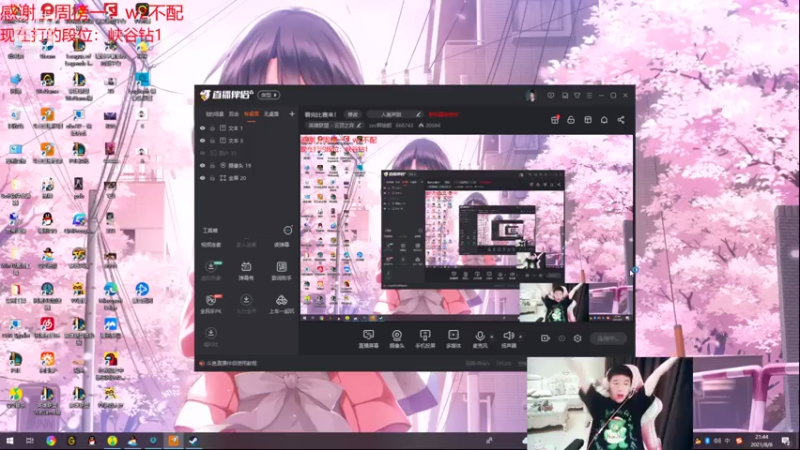Add a 手机投屏 source
The height and width of the screenshot is (450, 800).
point(424,339)
